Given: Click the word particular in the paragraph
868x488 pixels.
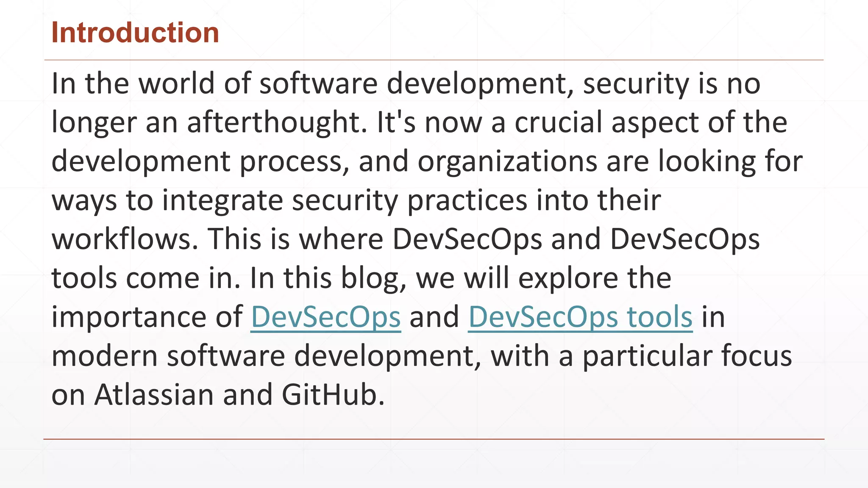Looking at the screenshot, I should coord(647,356).
